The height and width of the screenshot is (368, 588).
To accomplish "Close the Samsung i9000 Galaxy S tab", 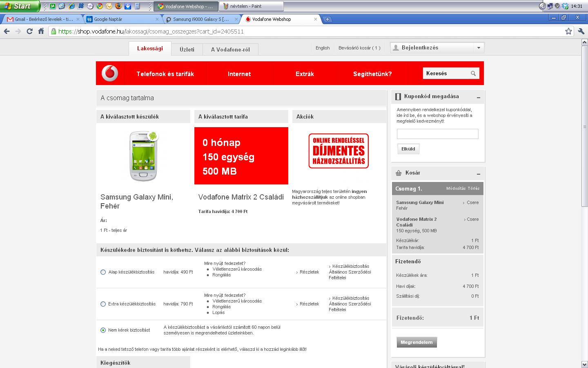I will [236, 19].
